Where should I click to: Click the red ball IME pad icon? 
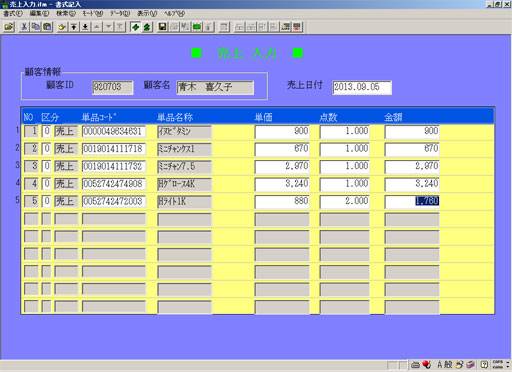(x=426, y=364)
